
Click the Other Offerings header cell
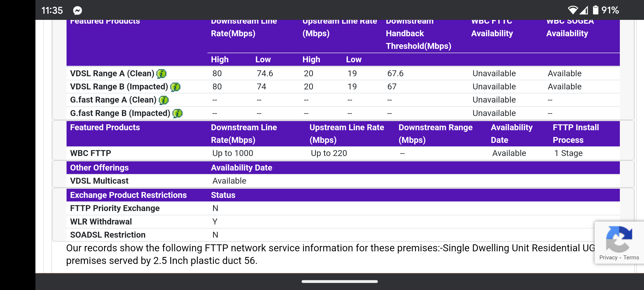(x=99, y=168)
